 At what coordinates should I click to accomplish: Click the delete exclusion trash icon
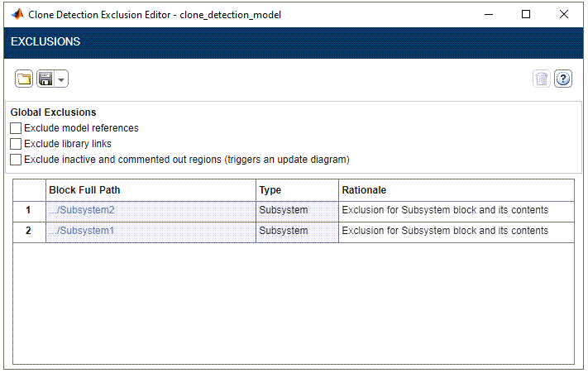pyautogui.click(x=541, y=79)
